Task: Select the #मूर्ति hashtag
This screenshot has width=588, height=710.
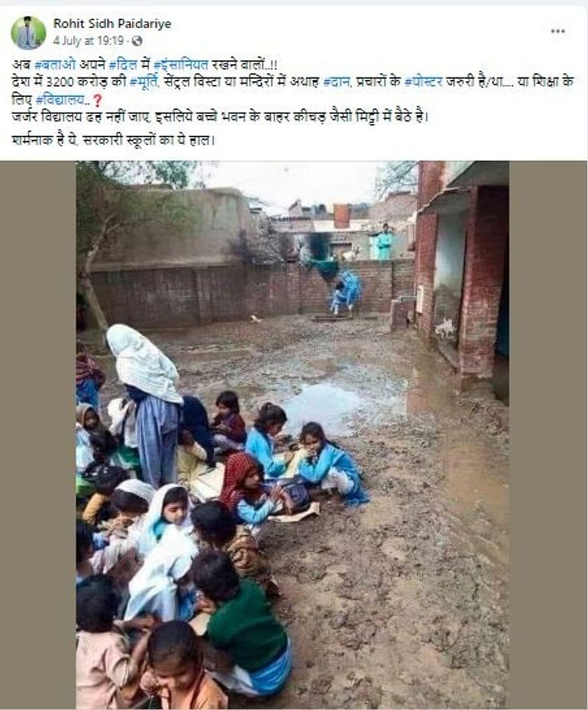Action: pos(145,82)
